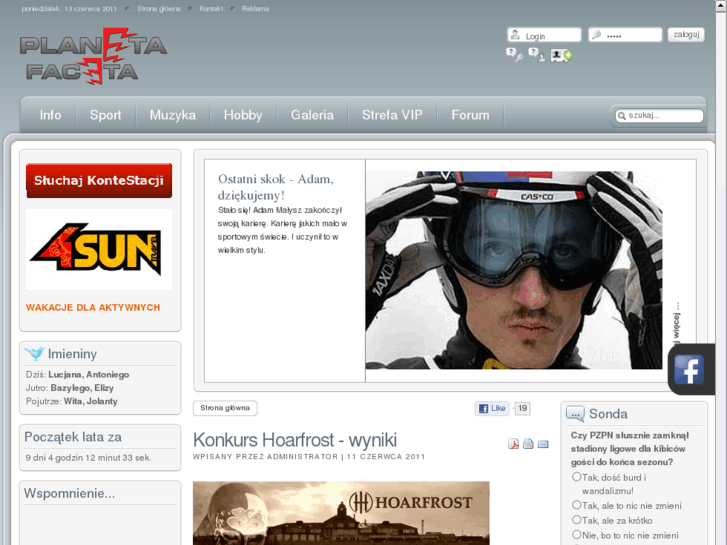The height and width of the screenshot is (545, 727).
Task: Click the forgot username icon
Action: click(x=536, y=55)
